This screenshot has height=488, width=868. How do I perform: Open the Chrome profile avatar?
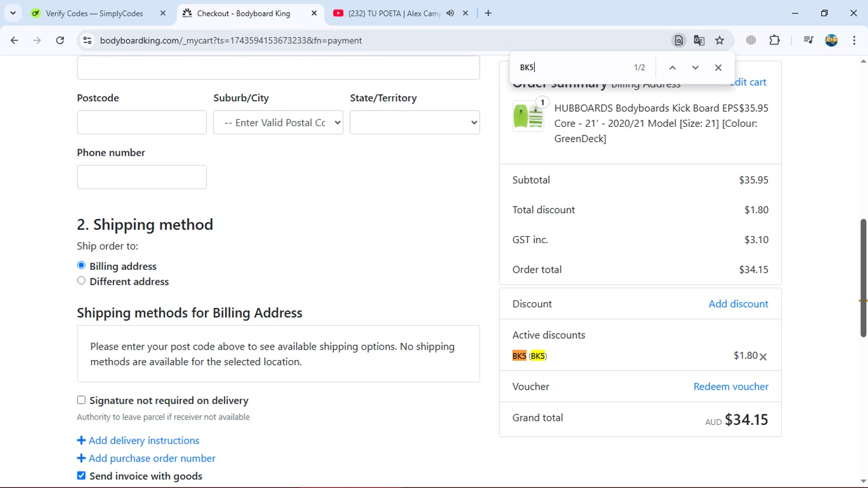click(832, 41)
